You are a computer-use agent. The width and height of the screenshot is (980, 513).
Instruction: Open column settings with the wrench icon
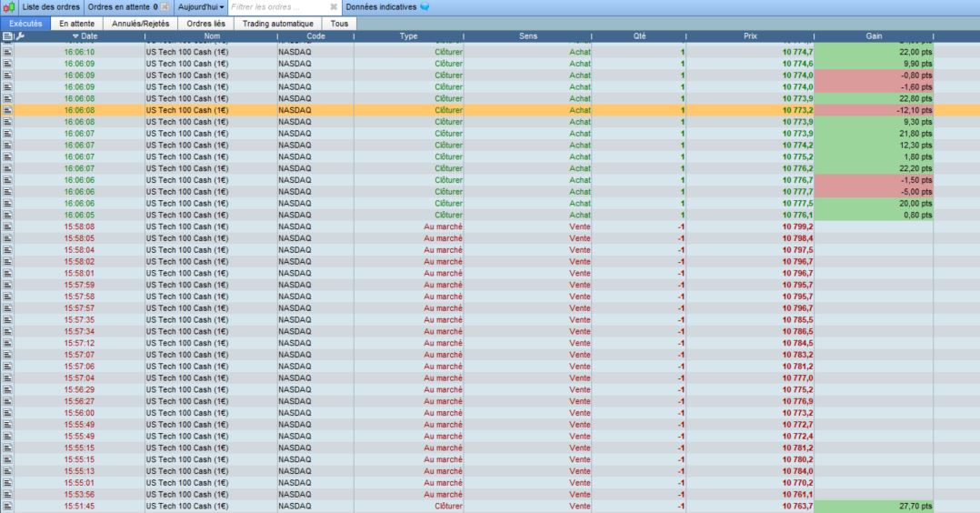click(20, 36)
